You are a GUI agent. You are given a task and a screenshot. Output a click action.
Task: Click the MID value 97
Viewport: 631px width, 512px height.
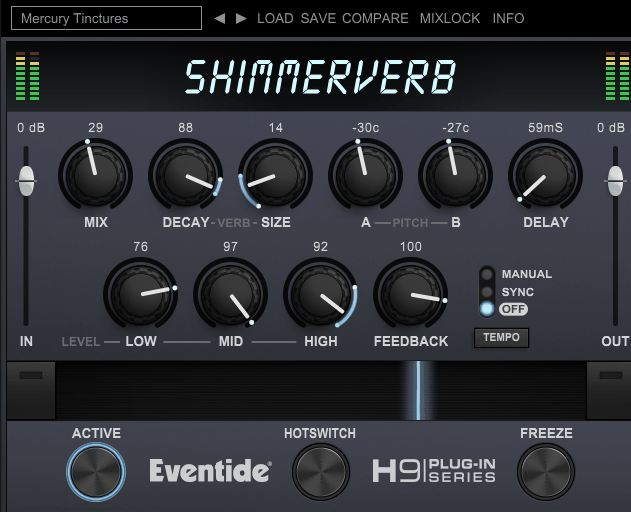[x=231, y=247]
